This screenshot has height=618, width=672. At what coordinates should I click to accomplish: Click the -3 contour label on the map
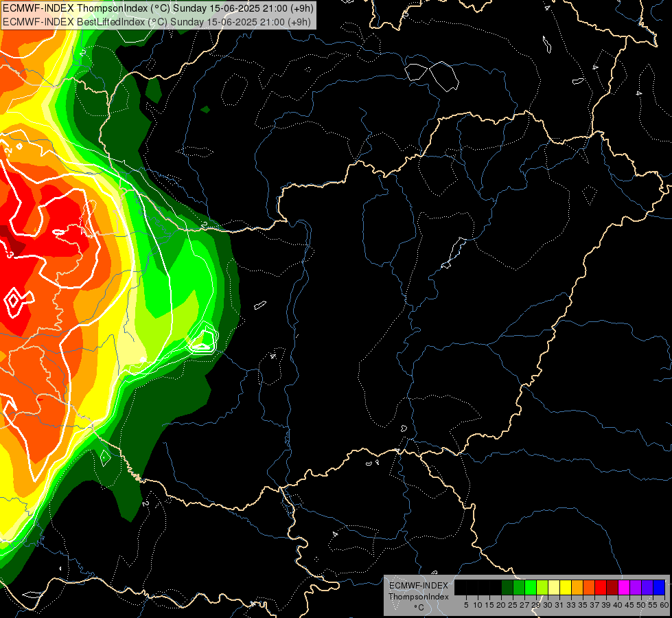[x=10, y=254]
